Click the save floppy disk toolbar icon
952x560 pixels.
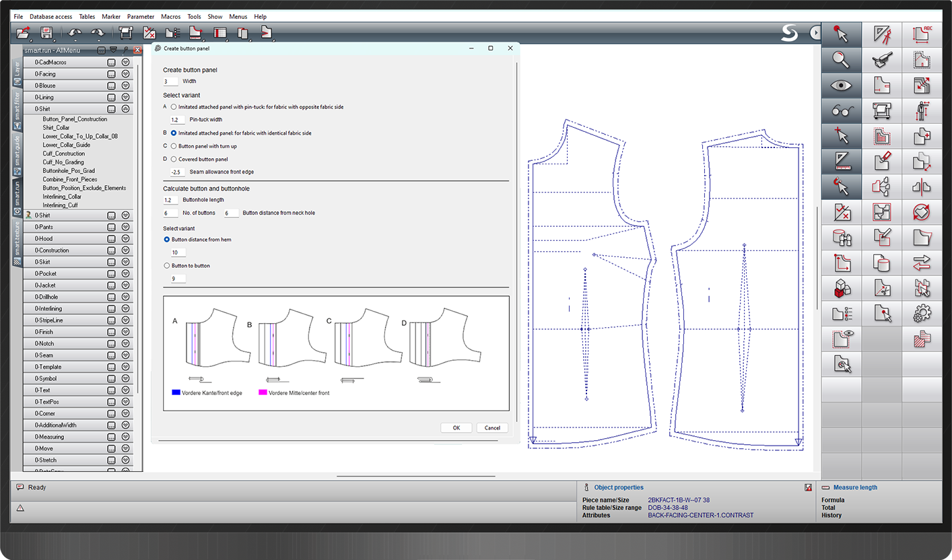pos(46,33)
